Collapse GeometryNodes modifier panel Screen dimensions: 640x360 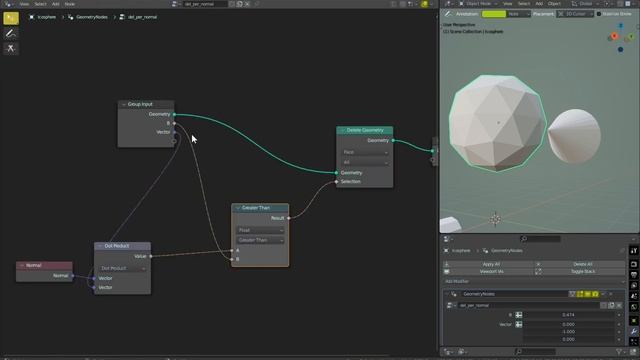tap(447, 294)
